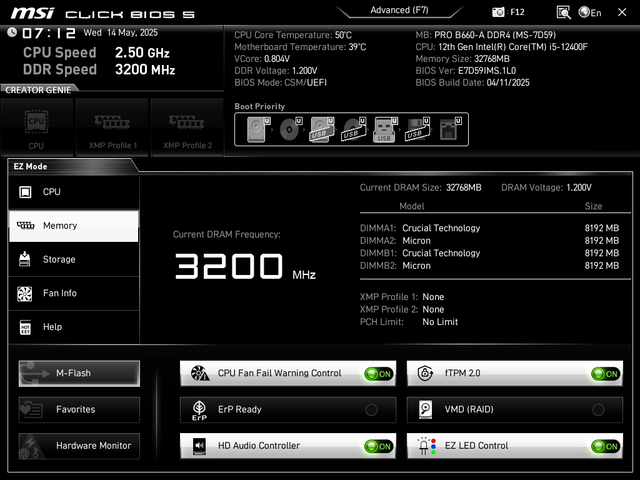640x480 pixels.
Task: Click the Memory module icon in sidebar
Action: click(x=25, y=225)
